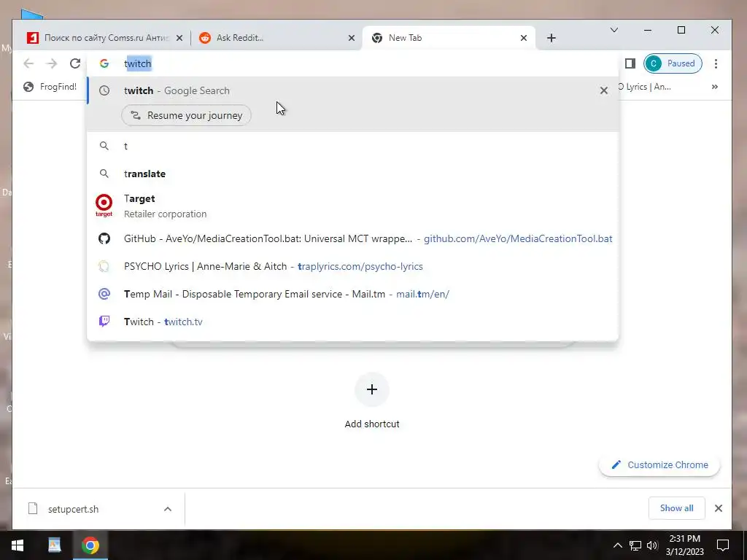Open a new tab with plus
The image size is (747, 560).
(551, 38)
